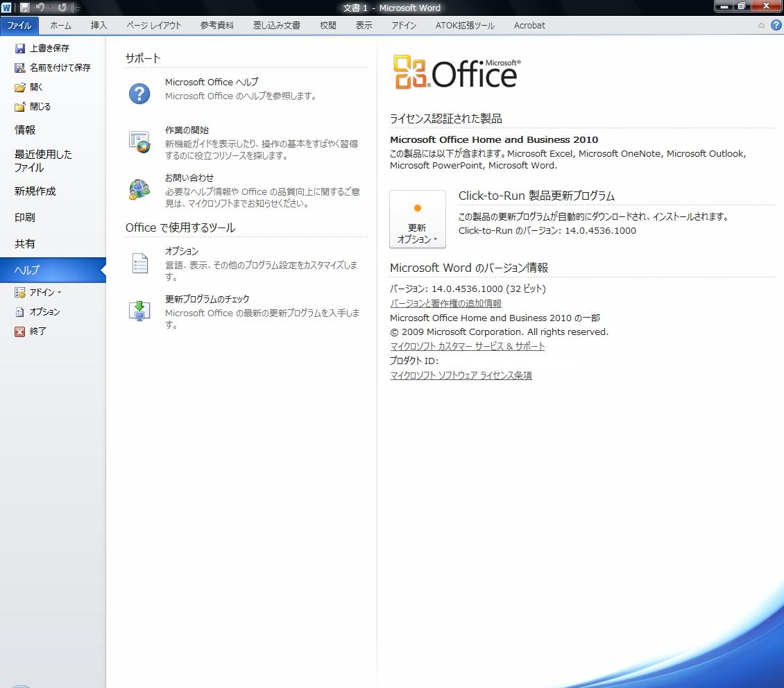Switch to the 差し込み文書 tab
The image size is (784, 688).
click(x=277, y=26)
